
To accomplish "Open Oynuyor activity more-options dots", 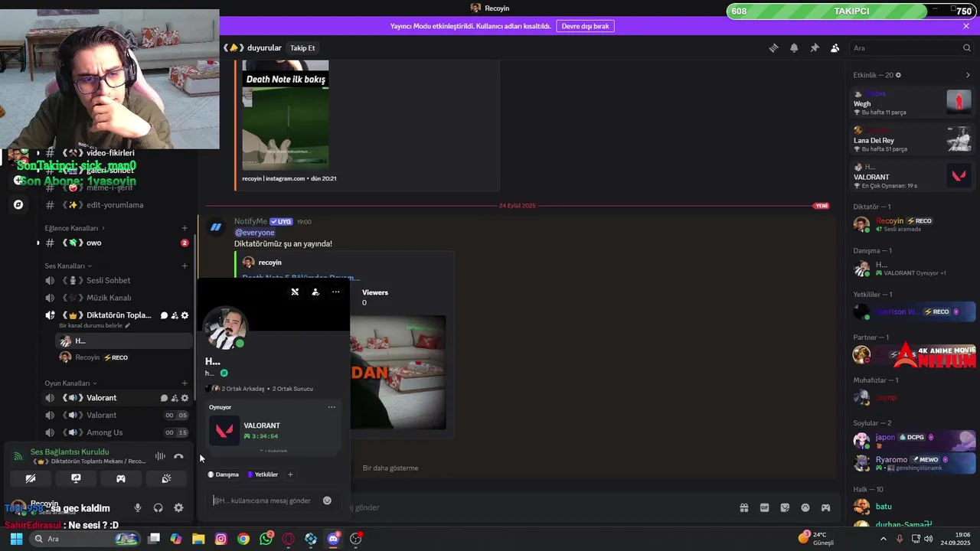I will pyautogui.click(x=332, y=407).
